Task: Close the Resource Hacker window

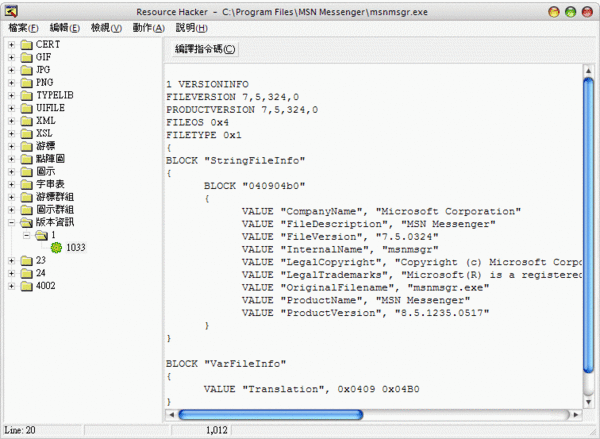Action: 587,12
